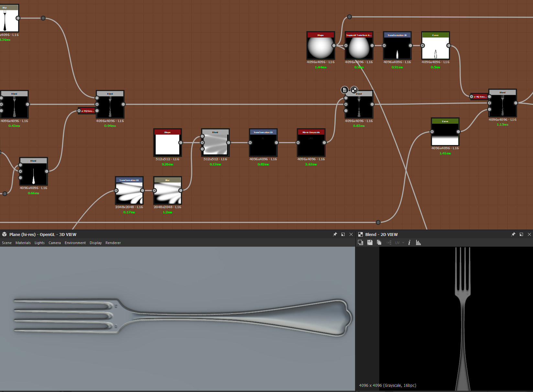Open the Renderer menu in the 3D view
This screenshot has height=392, width=533.
[x=113, y=242]
